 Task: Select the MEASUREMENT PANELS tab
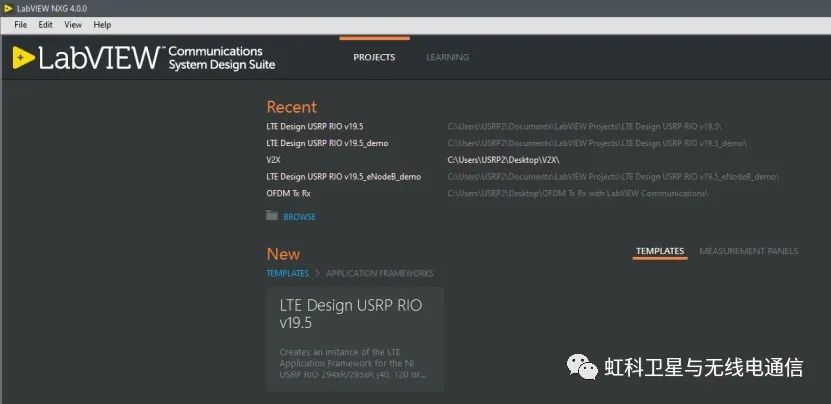[x=748, y=251]
